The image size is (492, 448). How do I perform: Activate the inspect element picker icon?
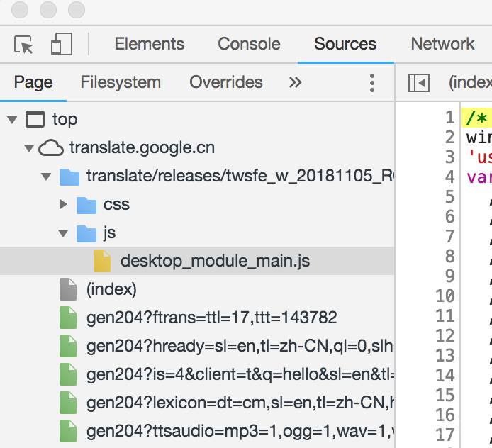tap(24, 44)
